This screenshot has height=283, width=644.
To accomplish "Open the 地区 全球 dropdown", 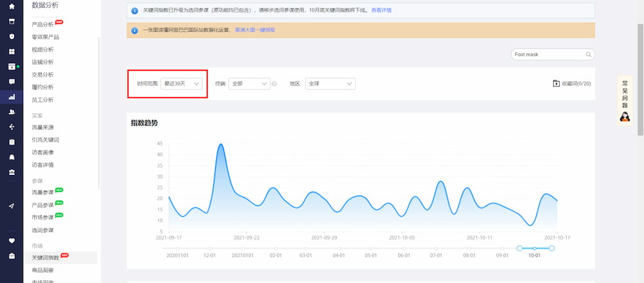I will pos(330,84).
